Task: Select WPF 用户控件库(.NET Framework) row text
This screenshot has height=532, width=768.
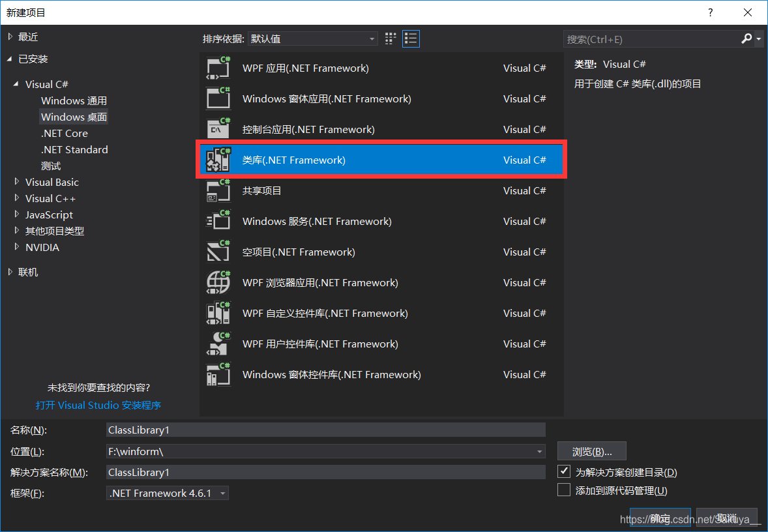Action: click(320, 344)
